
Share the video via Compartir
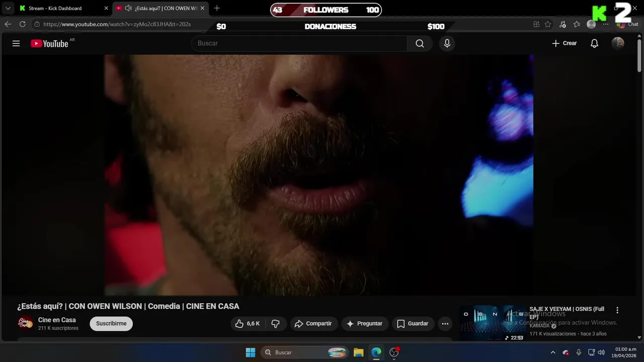pos(313,324)
